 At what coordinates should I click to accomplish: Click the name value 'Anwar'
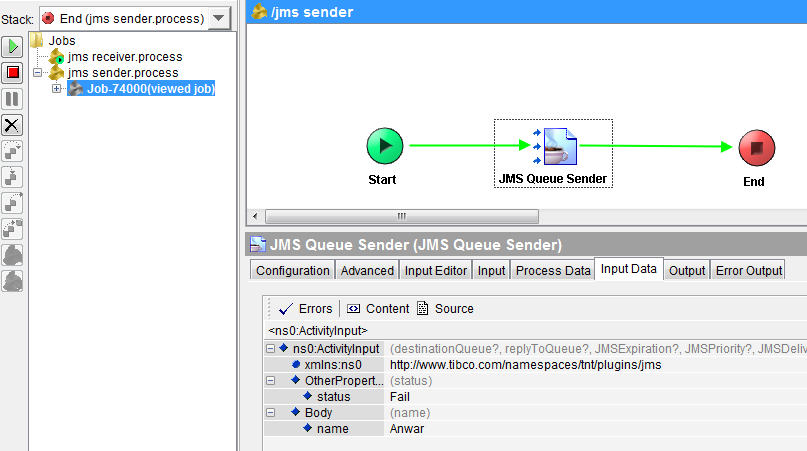[407, 429]
